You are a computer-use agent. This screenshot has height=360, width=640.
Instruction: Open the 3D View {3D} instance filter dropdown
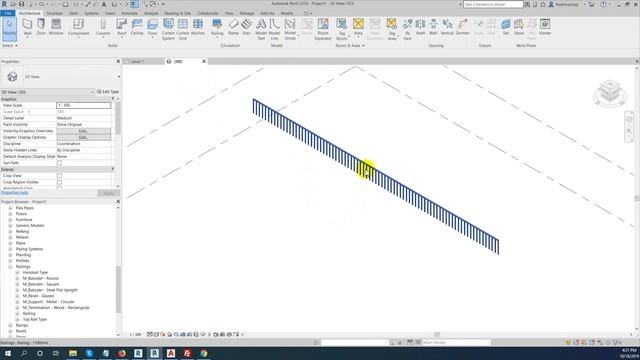92,92
